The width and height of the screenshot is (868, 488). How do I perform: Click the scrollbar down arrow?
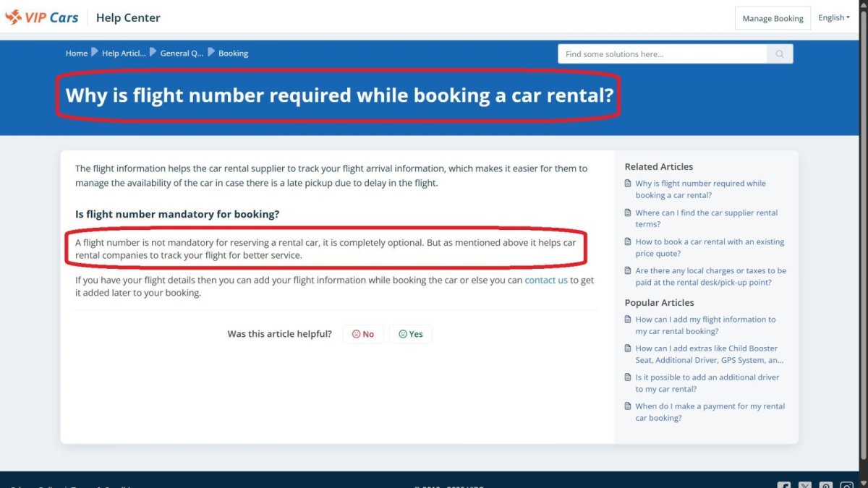[862, 483]
